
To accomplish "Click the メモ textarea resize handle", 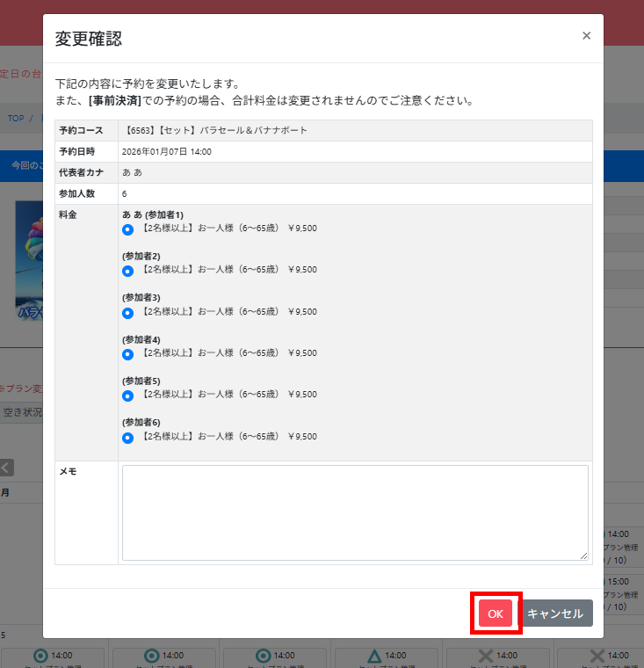I will [x=584, y=556].
